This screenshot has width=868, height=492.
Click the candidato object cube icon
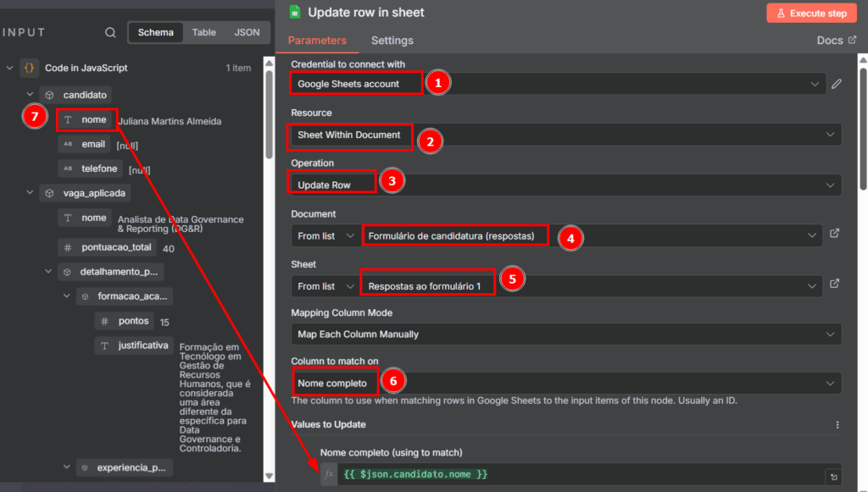click(49, 95)
